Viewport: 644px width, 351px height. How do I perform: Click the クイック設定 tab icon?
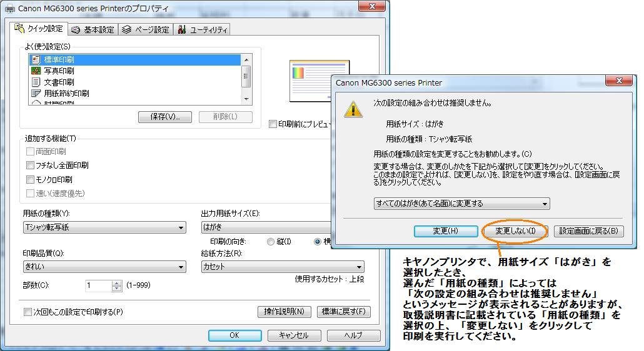point(19,28)
